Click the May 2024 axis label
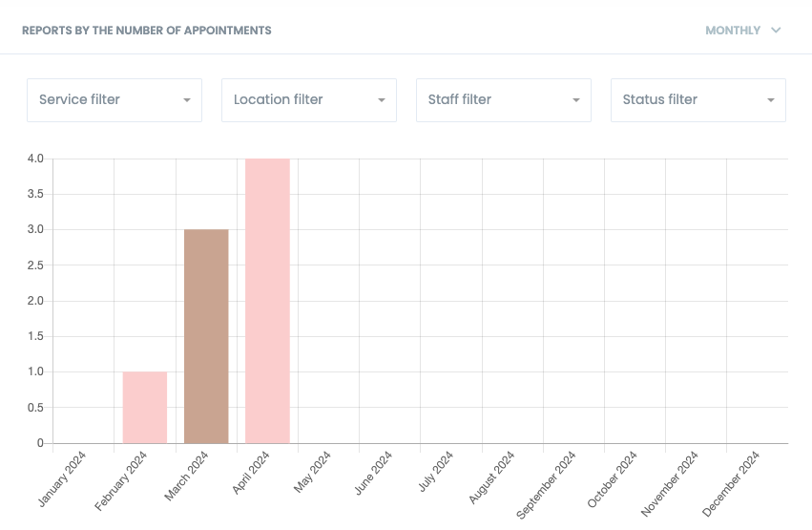This screenshot has width=812, height=530. (313, 472)
